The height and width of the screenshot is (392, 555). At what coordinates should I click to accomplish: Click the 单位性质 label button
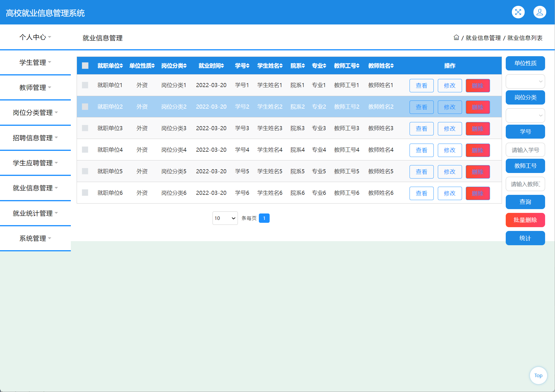tap(525, 63)
